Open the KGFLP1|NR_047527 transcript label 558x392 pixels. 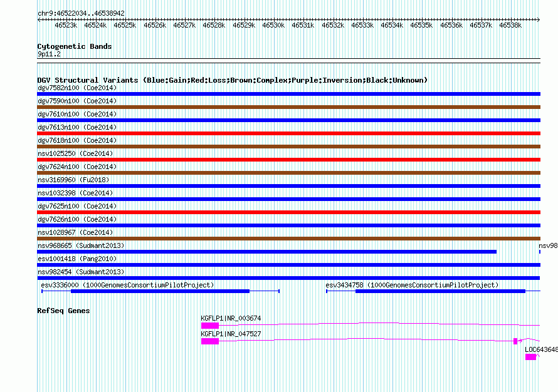click(231, 334)
